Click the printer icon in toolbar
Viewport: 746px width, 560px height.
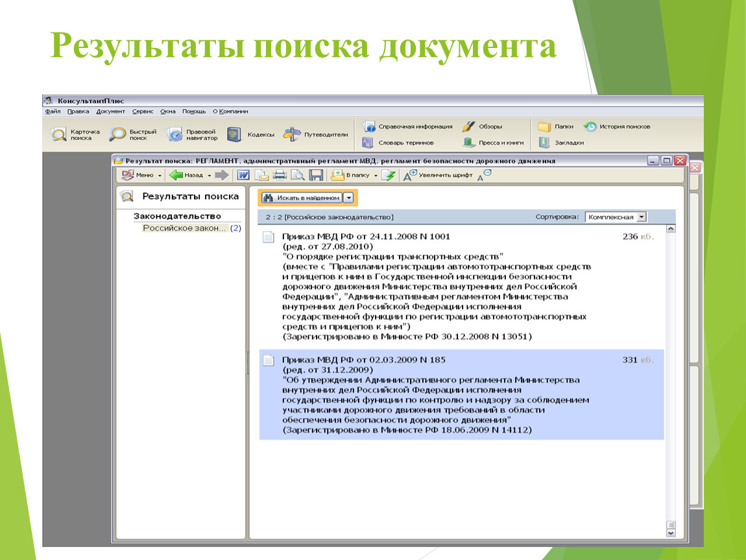click(280, 175)
